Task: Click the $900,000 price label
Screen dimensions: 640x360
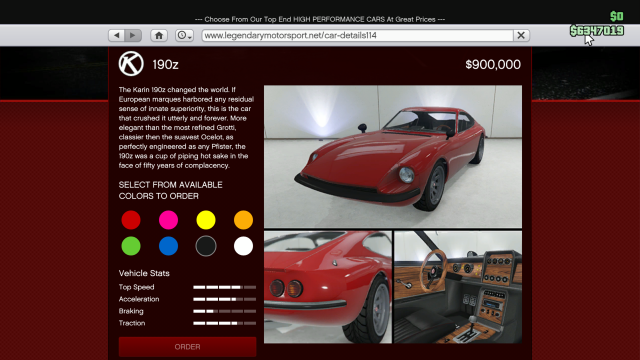Action: (493, 64)
